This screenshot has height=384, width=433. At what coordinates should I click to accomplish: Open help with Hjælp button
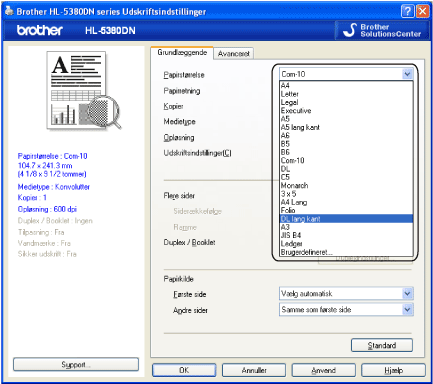(393, 370)
